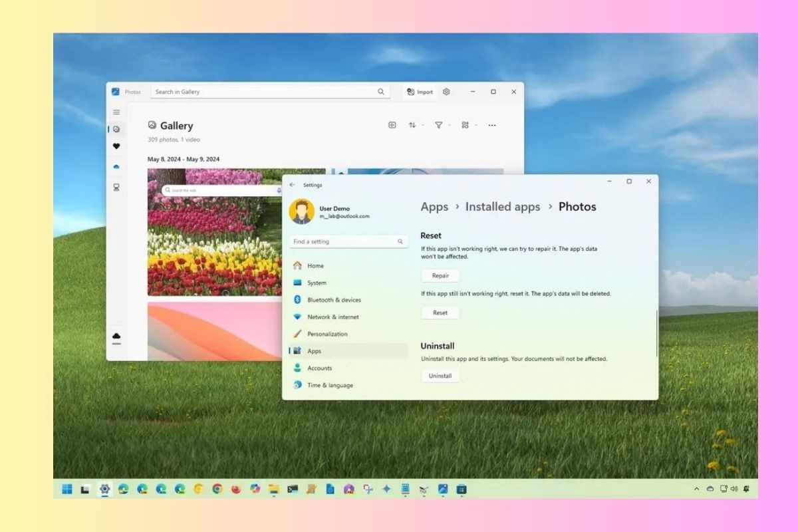Select Home in Settings sidebar

[348, 265]
